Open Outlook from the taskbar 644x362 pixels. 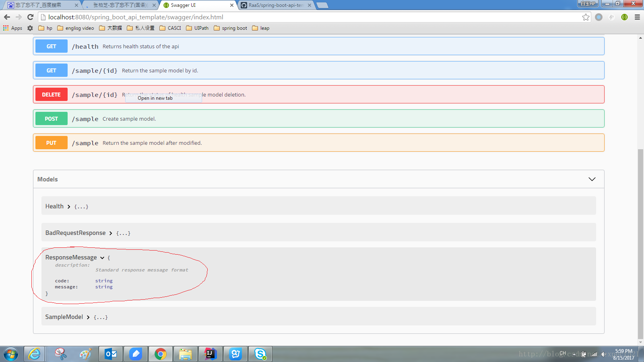click(111, 354)
